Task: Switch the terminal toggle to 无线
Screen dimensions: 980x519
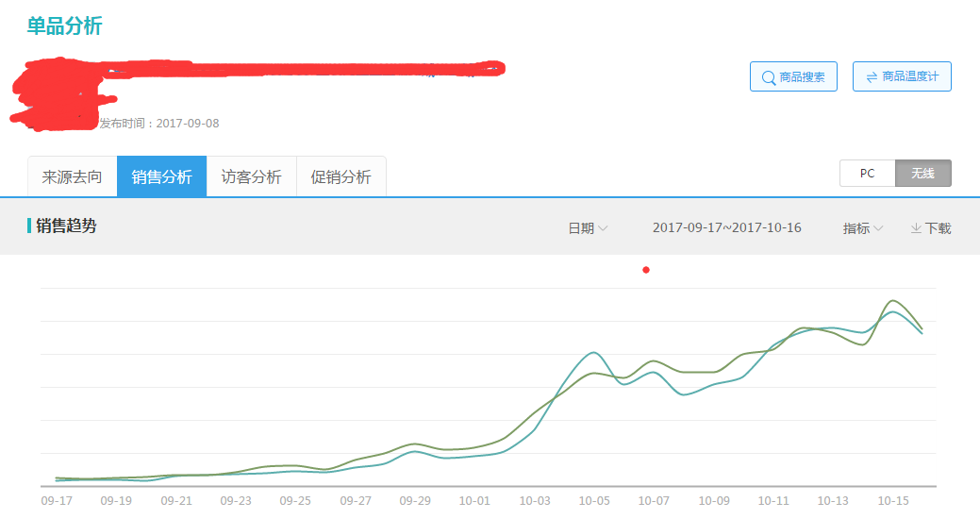Action: click(x=922, y=174)
